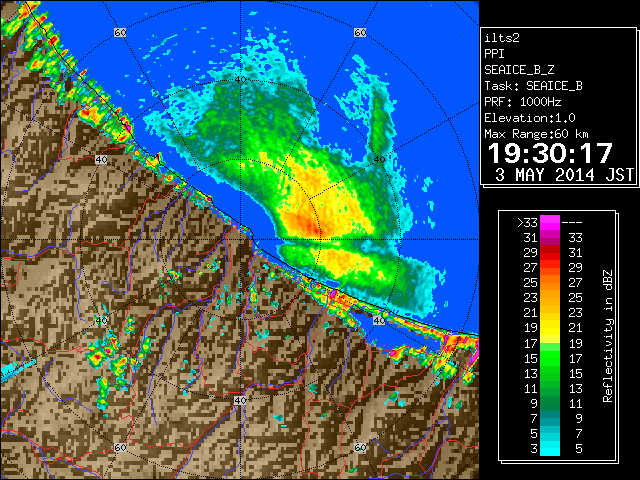
Task: Click the 'PPI' scan type label
Action: click(494, 54)
